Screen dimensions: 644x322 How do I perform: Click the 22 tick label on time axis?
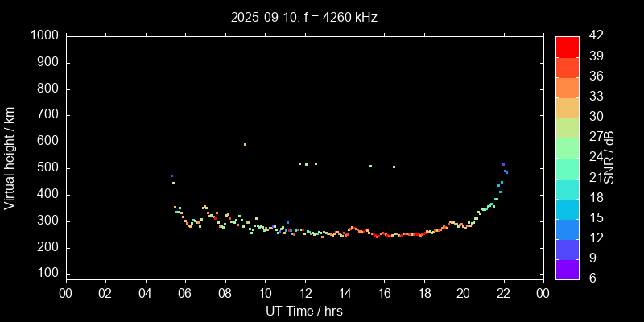pyautogui.click(x=503, y=294)
